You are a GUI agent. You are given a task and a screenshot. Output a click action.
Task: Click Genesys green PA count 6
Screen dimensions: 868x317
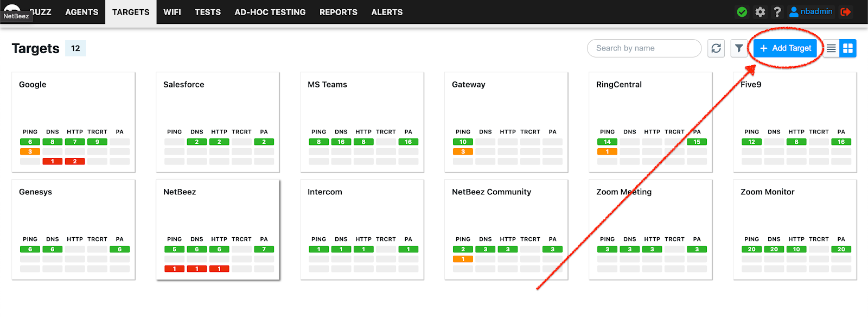[x=120, y=249]
